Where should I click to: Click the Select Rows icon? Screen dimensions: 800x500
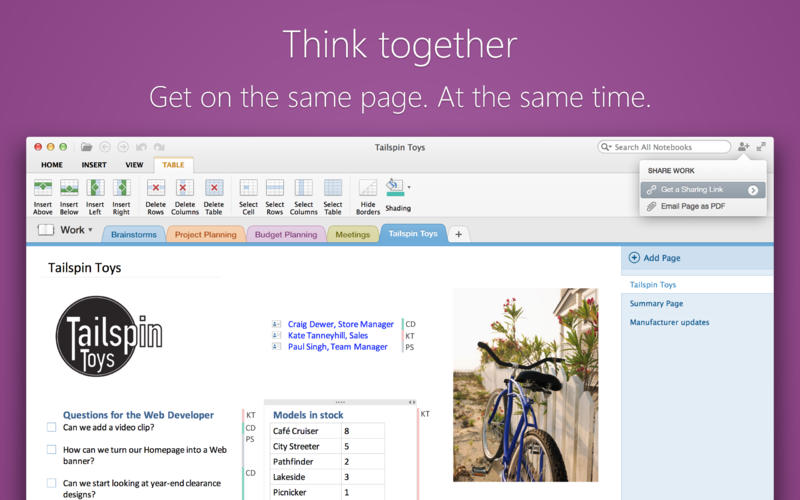(x=274, y=188)
